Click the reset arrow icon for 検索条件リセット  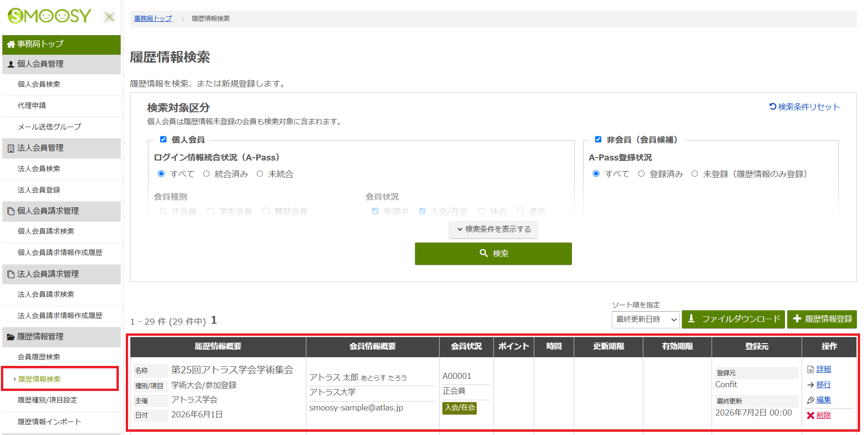click(773, 107)
